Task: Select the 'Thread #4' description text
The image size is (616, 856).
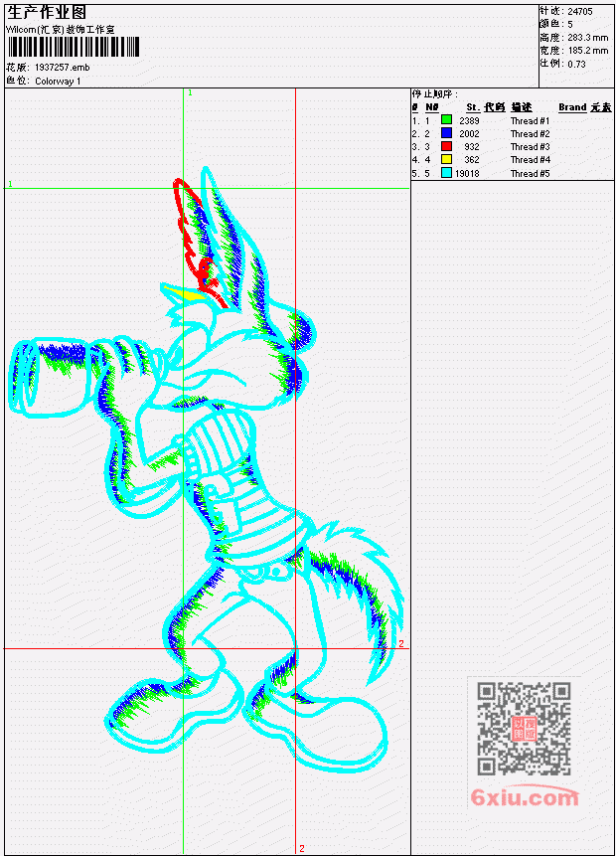Action: [530, 160]
